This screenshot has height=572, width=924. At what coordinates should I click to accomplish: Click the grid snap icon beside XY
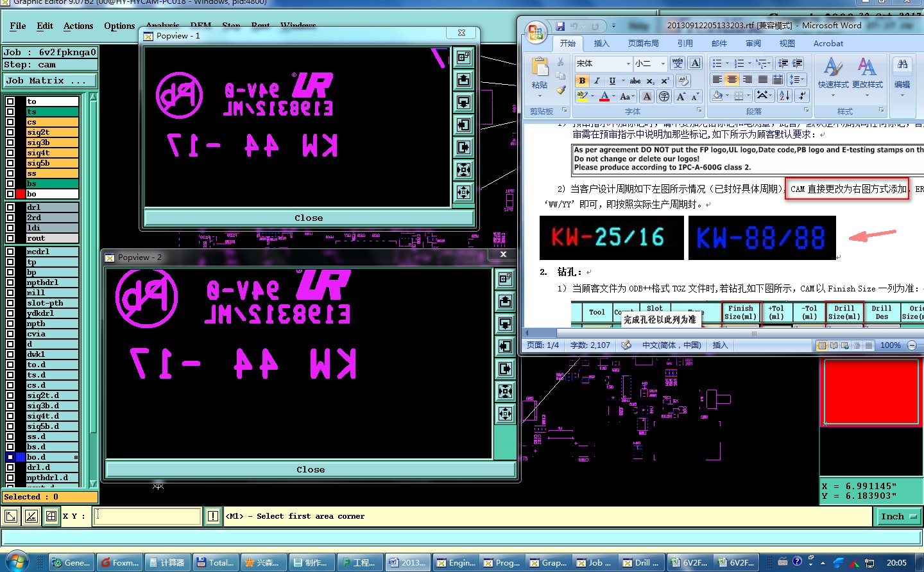pos(52,516)
